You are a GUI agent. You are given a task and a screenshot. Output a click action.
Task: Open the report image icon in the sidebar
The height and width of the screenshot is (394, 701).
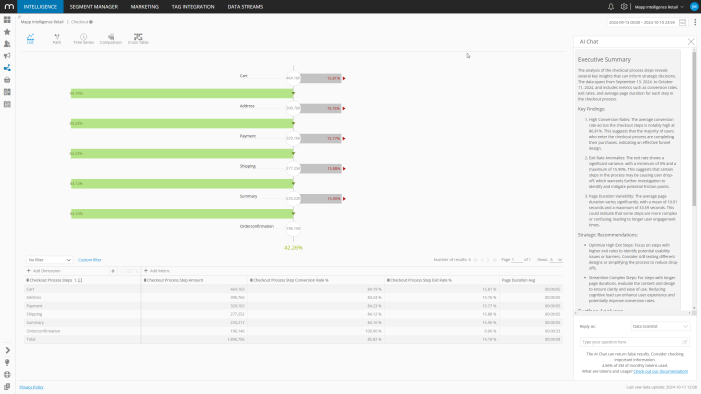pyautogui.click(x=7, y=104)
